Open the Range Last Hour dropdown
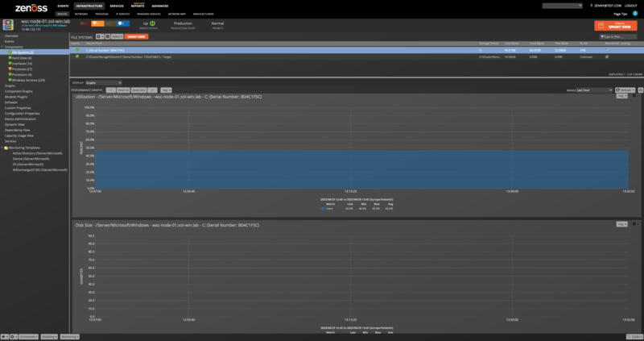 (594, 90)
